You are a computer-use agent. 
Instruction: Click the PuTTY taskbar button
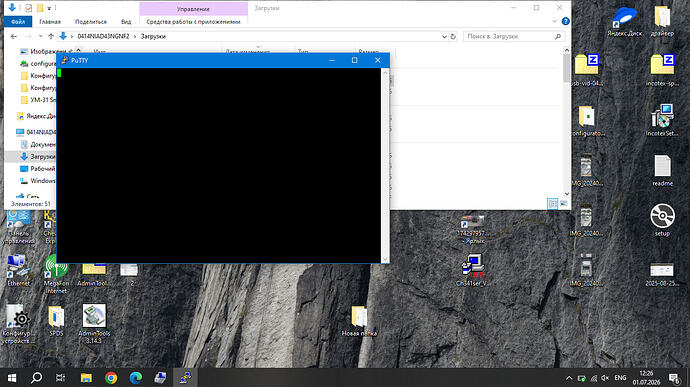185,378
